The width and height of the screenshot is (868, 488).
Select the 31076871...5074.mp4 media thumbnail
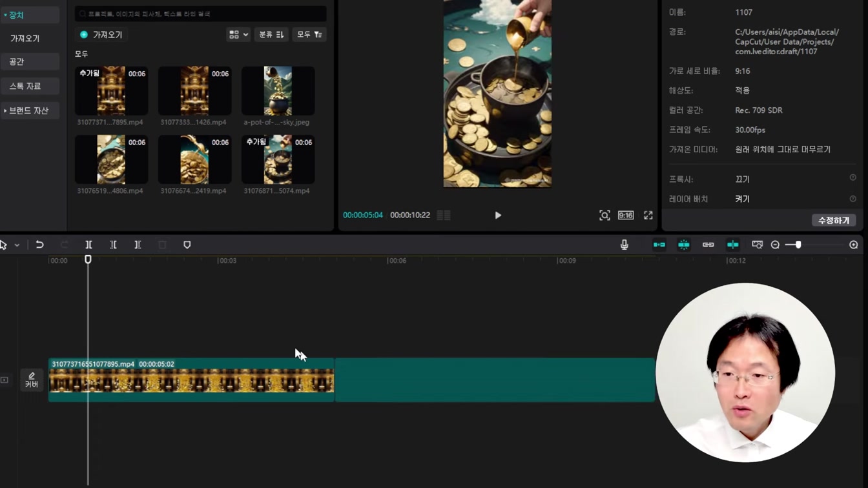pos(278,159)
